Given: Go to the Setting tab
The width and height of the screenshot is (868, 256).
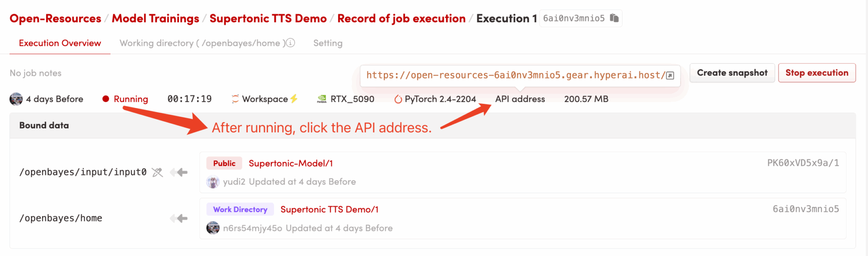Looking at the screenshot, I should click(327, 43).
